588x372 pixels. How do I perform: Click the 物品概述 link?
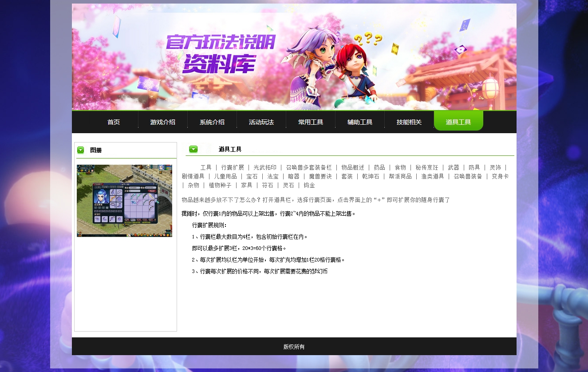tap(352, 167)
